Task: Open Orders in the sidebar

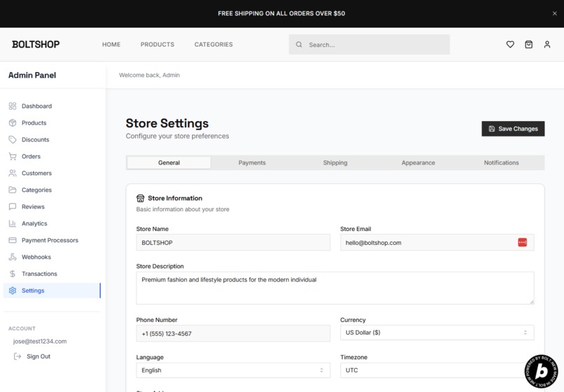Action: pos(52,156)
